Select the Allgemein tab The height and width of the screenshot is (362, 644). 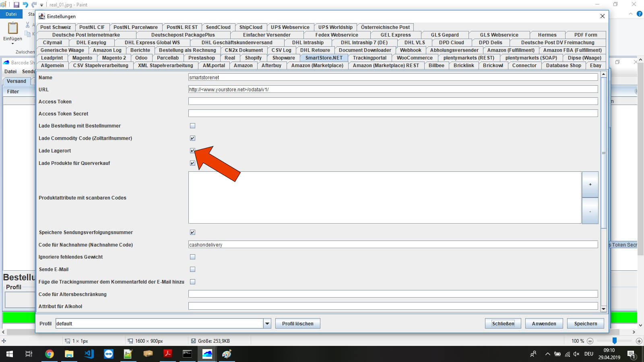click(52, 66)
